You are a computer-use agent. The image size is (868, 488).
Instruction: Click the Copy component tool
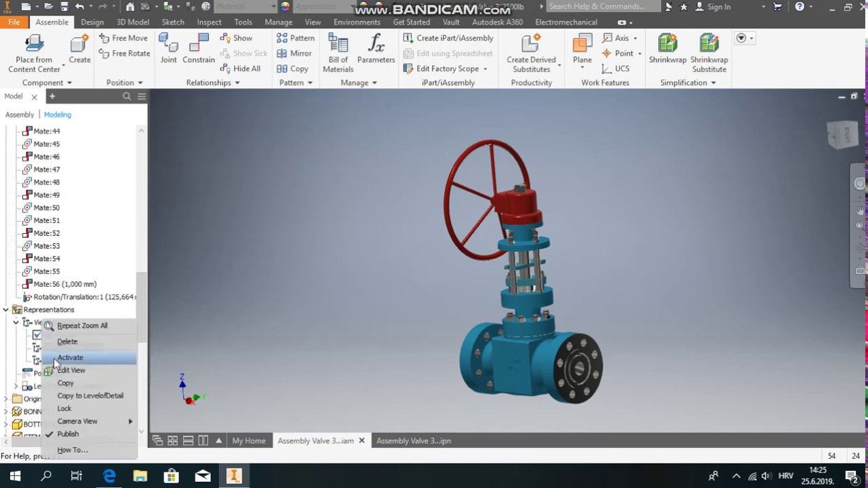(x=292, y=68)
